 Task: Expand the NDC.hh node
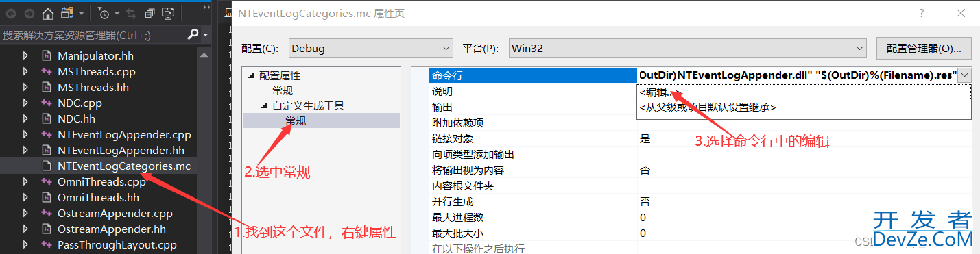pyautogui.click(x=26, y=118)
